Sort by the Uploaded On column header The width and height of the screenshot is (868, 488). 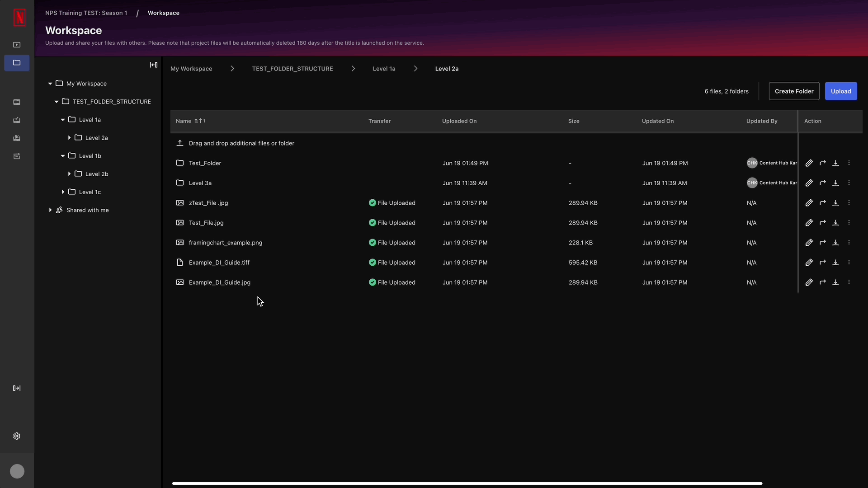point(459,121)
